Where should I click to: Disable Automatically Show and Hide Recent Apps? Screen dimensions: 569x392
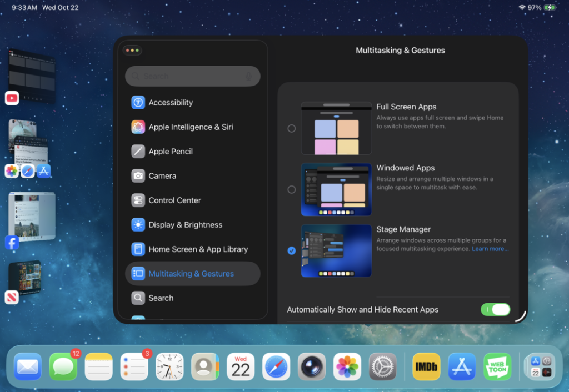pyautogui.click(x=495, y=310)
